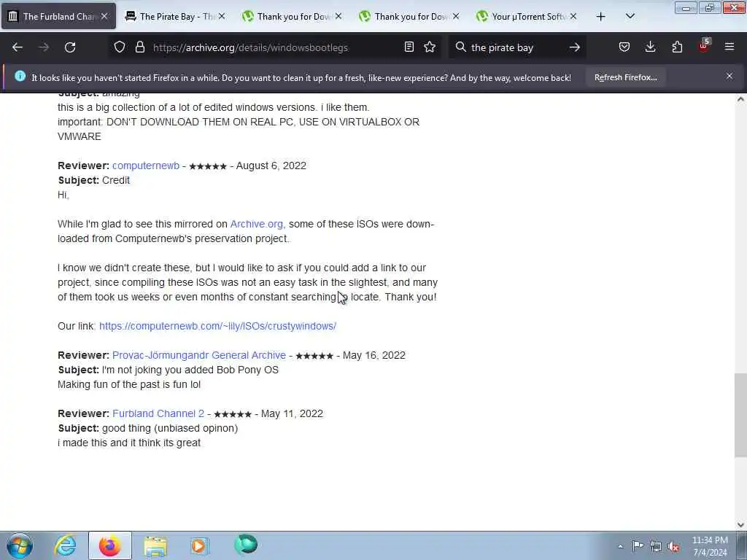
Task: Click the search magnifier icon
Action: click(460, 47)
